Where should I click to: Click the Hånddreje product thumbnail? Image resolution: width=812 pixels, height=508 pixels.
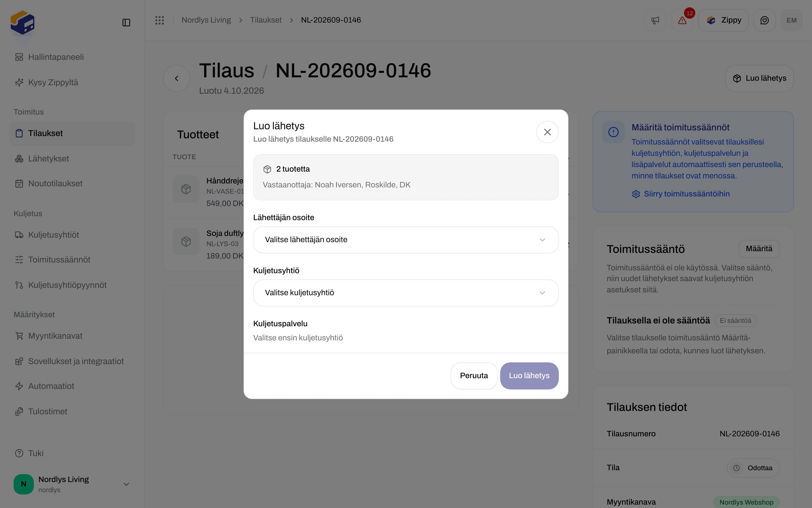point(186,189)
